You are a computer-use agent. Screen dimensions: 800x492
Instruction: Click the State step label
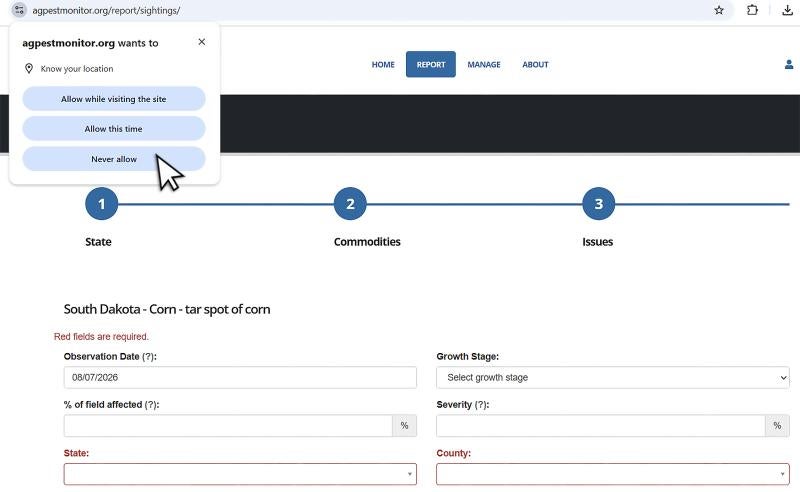click(98, 242)
